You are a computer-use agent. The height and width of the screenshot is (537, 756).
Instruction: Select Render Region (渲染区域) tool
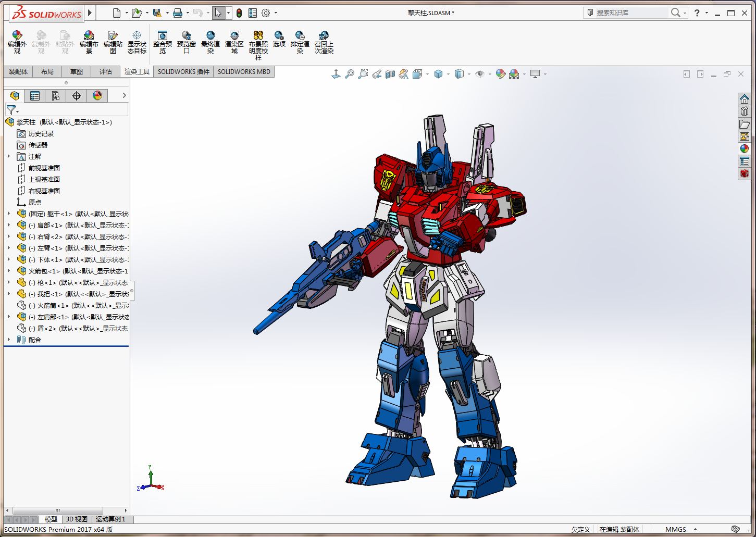pos(234,42)
